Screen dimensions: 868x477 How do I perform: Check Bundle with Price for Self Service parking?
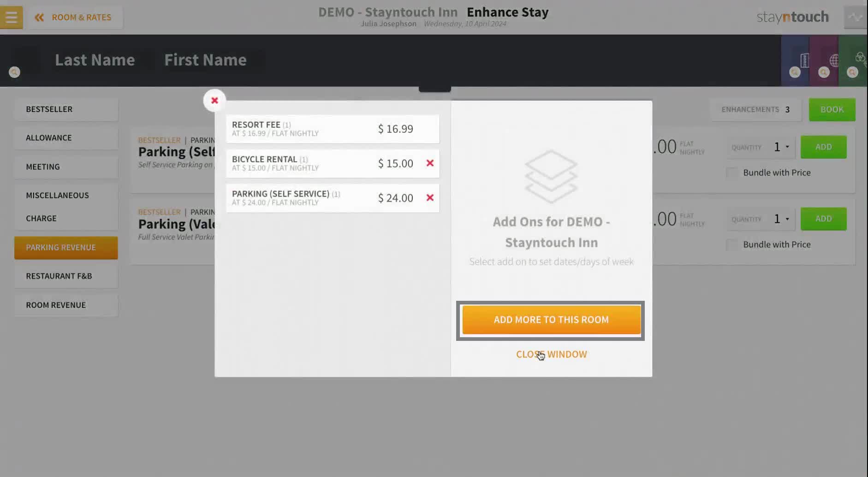pyautogui.click(x=731, y=173)
